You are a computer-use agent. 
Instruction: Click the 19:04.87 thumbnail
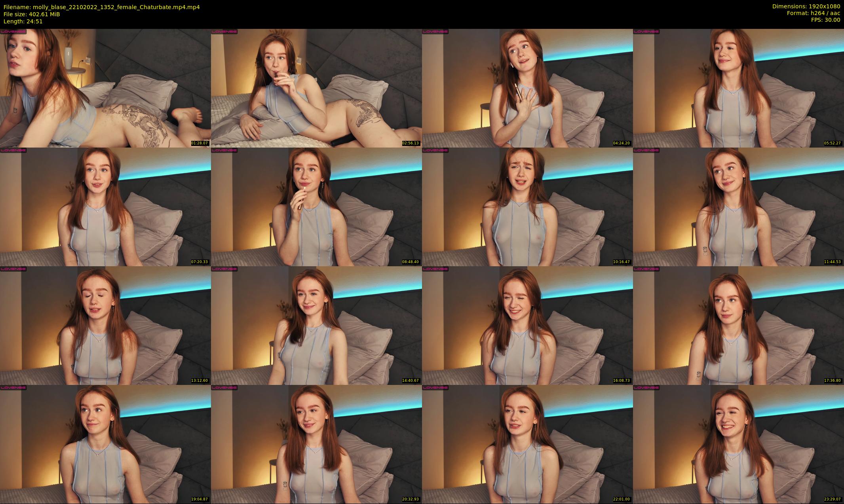pos(105,444)
